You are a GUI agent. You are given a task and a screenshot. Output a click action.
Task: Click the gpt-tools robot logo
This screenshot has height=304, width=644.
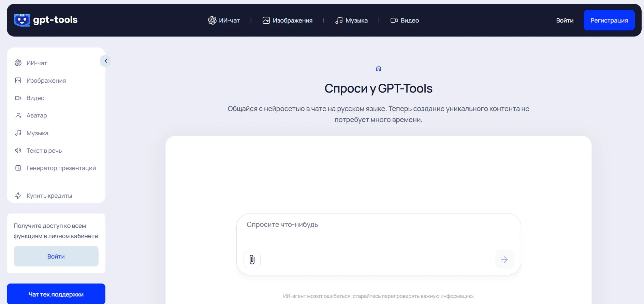[x=22, y=20]
